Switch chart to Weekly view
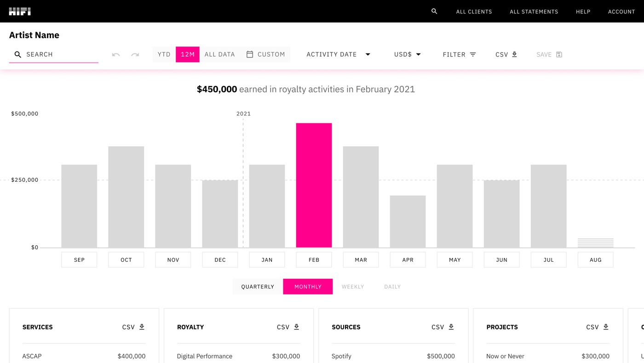This screenshot has width=644, height=363. tap(353, 287)
